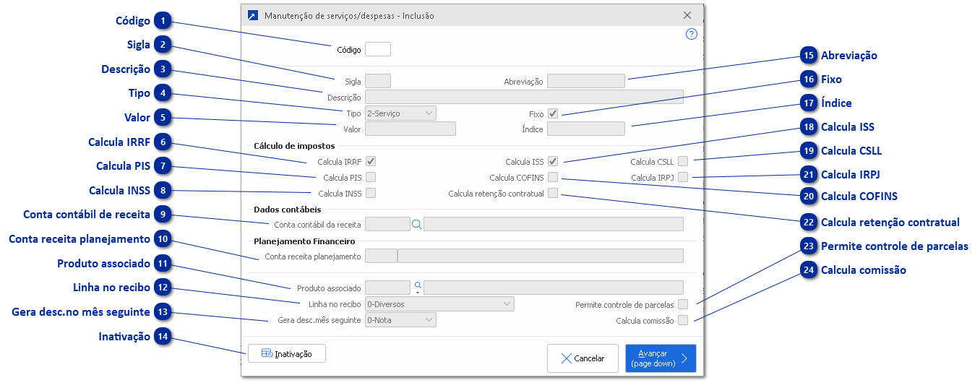Click the Descrição text field
The height and width of the screenshot is (388, 980).
click(x=524, y=98)
